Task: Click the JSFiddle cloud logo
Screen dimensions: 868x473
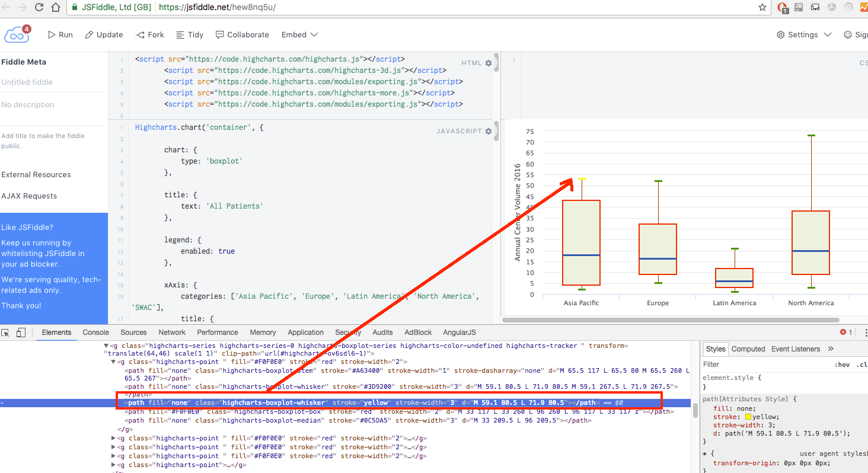Action: coord(16,34)
